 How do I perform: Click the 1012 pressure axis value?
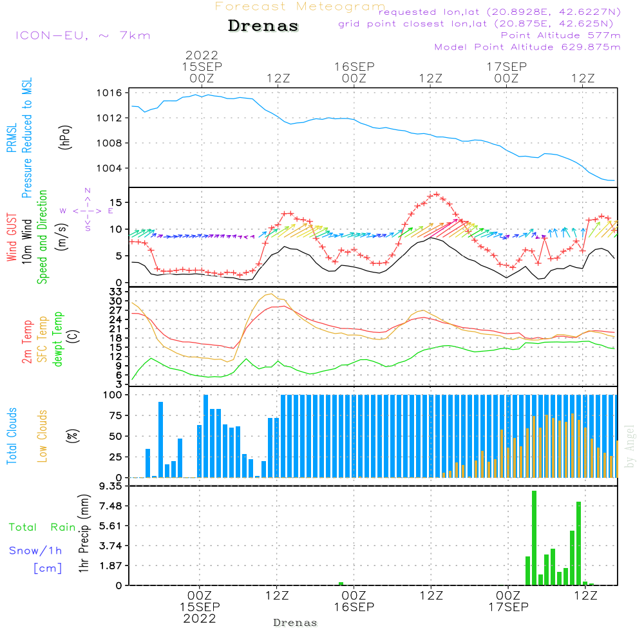click(x=109, y=118)
